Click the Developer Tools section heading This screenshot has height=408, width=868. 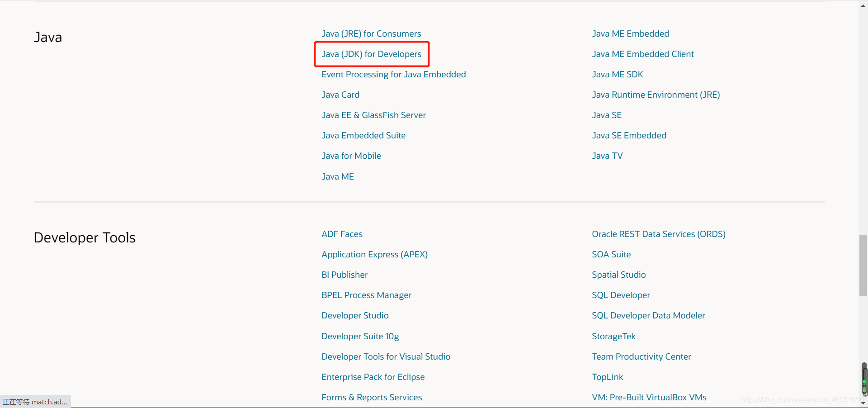point(85,238)
